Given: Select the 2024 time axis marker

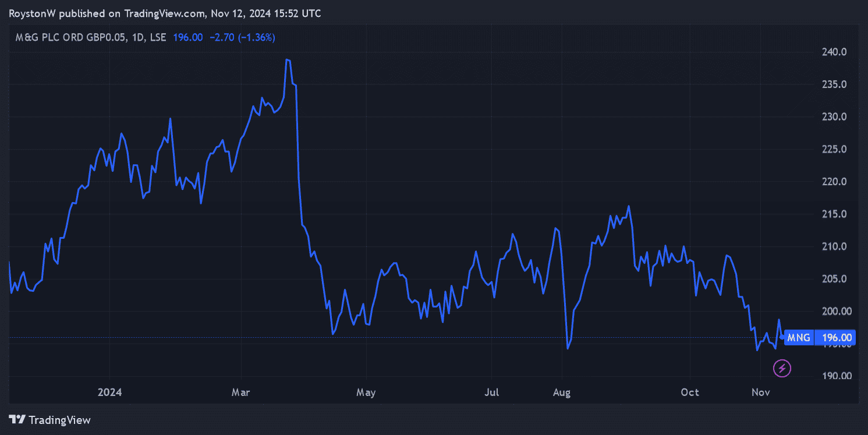Looking at the screenshot, I should click(x=109, y=392).
